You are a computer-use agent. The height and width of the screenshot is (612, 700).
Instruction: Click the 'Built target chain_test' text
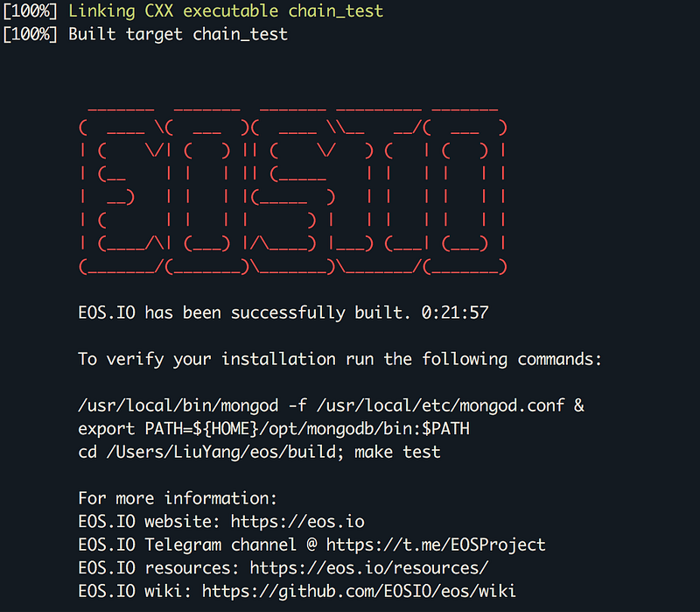(178, 35)
